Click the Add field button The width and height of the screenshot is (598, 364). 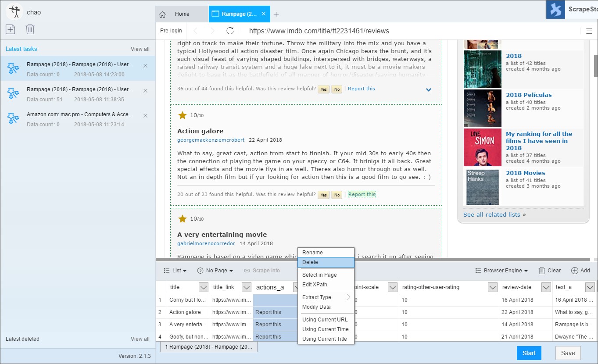point(580,271)
